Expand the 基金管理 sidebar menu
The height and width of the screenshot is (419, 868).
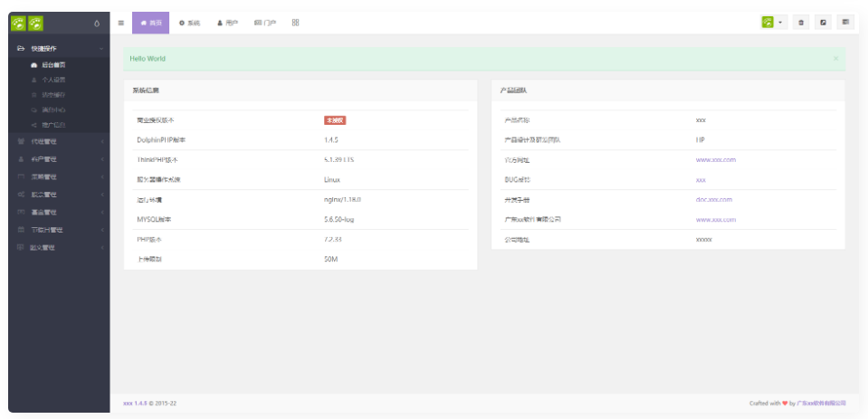(x=54, y=212)
